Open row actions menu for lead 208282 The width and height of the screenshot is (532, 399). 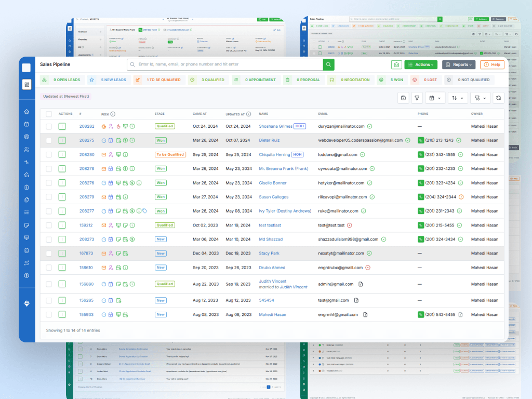click(62, 126)
